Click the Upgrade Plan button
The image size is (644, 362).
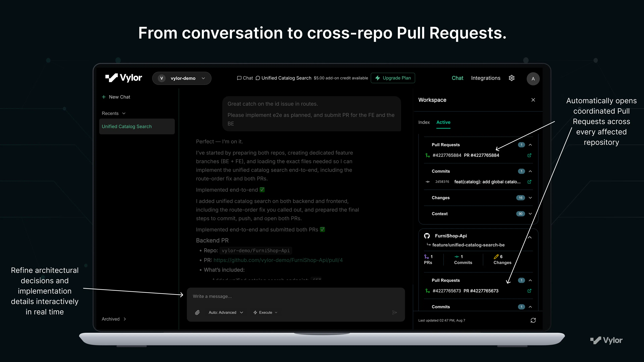(x=393, y=78)
